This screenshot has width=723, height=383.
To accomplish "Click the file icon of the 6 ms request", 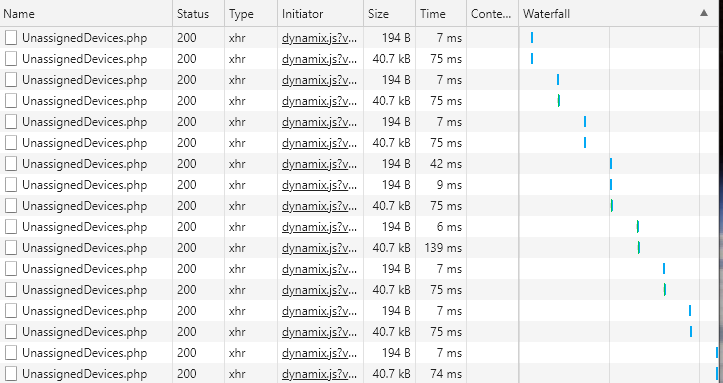I will click(x=11, y=227).
